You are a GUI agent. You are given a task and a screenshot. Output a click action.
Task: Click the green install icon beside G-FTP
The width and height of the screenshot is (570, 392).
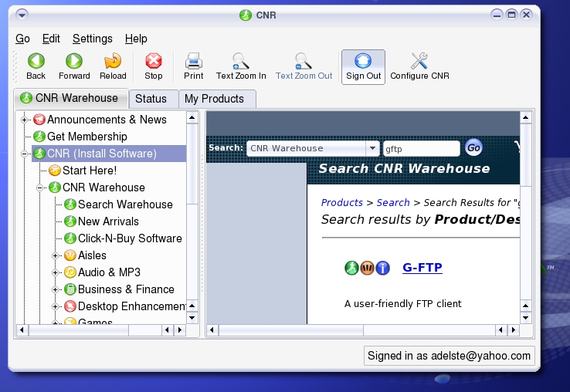pos(351,268)
